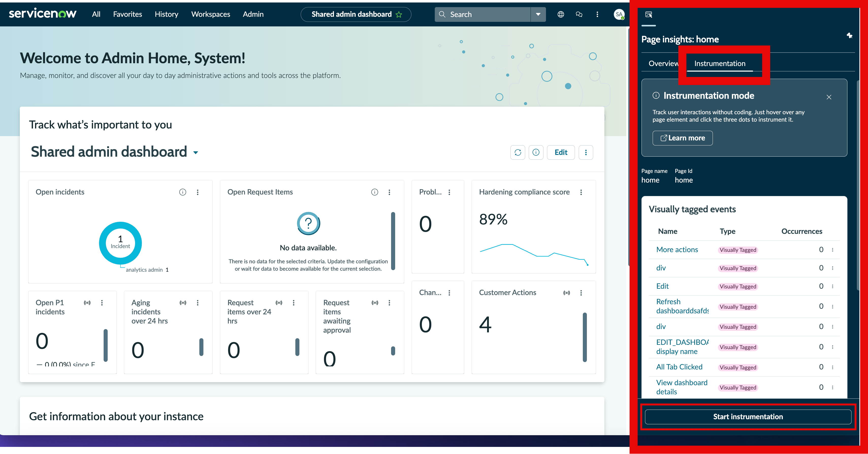Pin the Page insights panel
This screenshot has height=454, width=868.
(849, 35)
